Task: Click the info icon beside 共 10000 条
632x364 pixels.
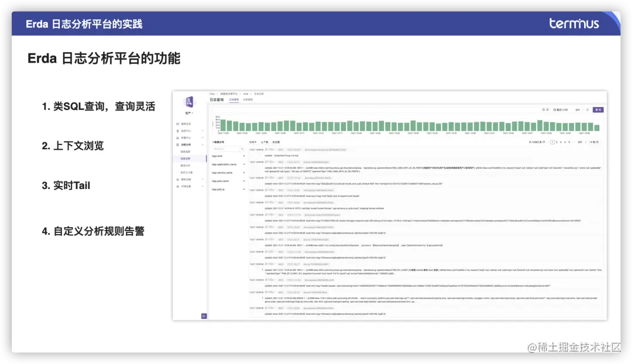Action: (x=544, y=142)
